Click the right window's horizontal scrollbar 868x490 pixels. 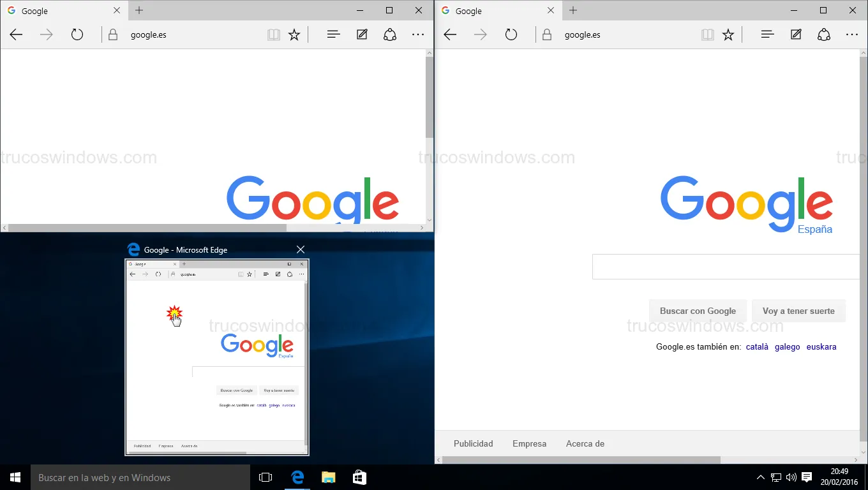[x=581, y=460]
